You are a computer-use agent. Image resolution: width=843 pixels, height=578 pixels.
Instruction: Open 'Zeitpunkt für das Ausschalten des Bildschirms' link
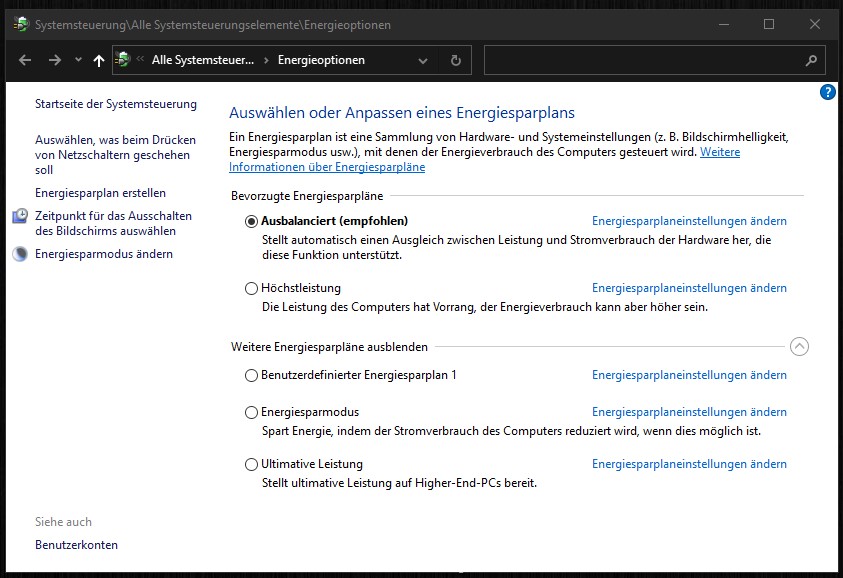[x=113, y=223]
